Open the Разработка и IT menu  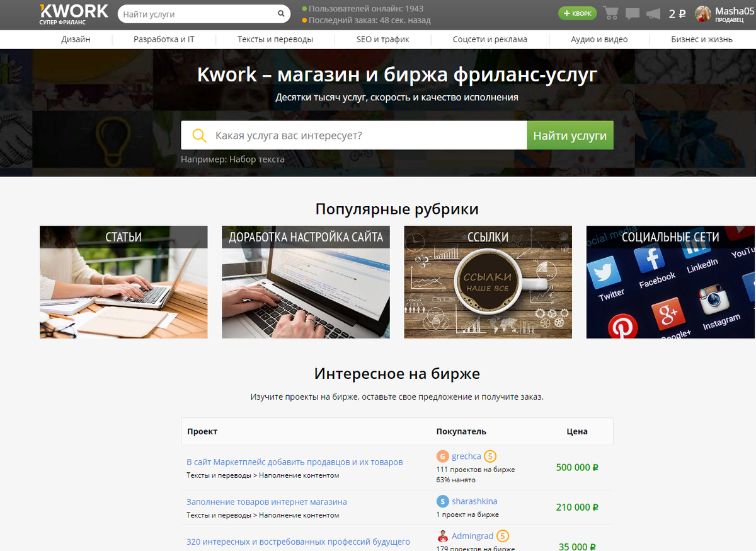pyautogui.click(x=164, y=39)
